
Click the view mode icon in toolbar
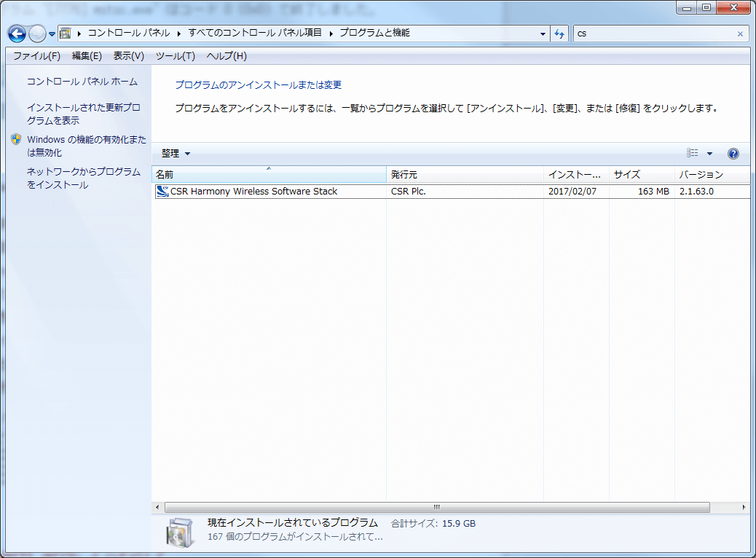tap(692, 154)
